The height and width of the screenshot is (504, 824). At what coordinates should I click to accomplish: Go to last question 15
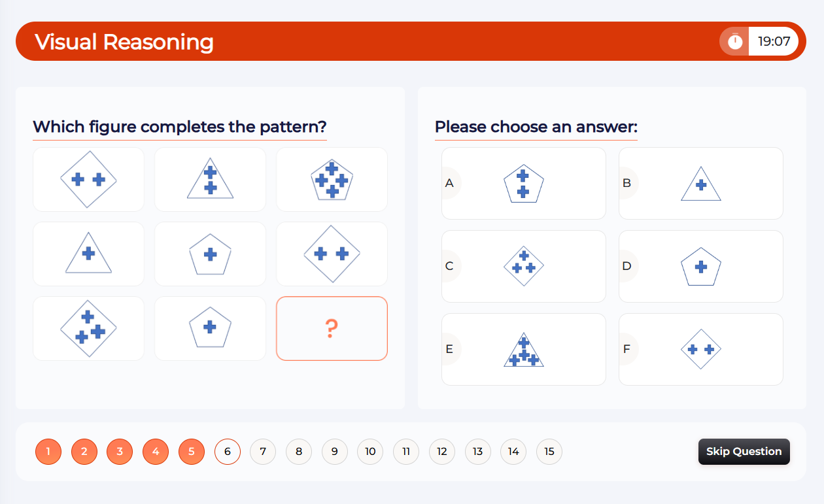pos(549,452)
